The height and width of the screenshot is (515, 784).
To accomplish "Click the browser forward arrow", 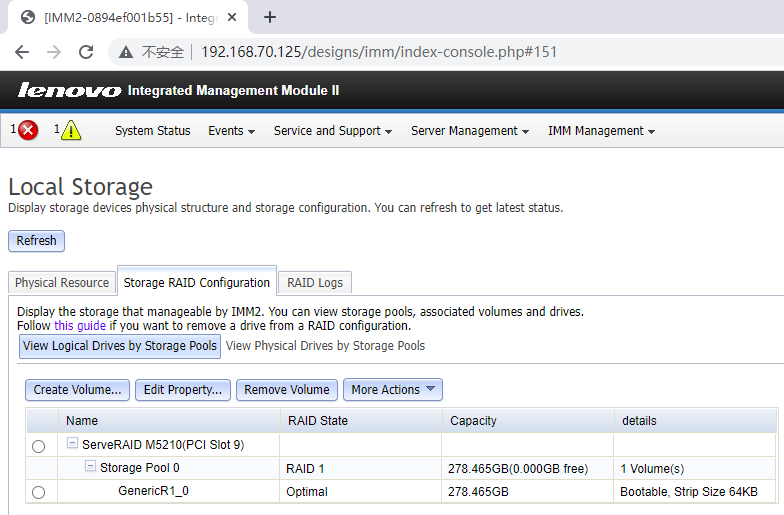I will point(54,52).
